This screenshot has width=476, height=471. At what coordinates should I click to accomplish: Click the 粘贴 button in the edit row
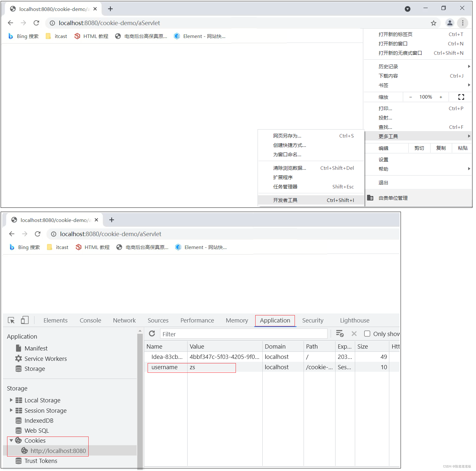462,148
